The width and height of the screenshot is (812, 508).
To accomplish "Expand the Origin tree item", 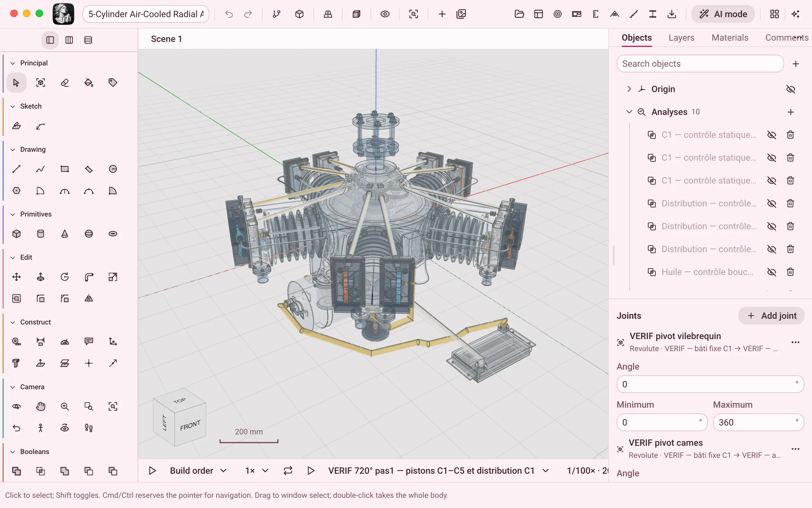I will (x=629, y=89).
